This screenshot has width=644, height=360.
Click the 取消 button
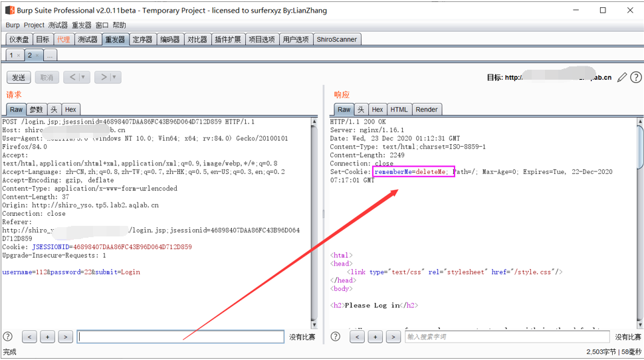point(47,77)
